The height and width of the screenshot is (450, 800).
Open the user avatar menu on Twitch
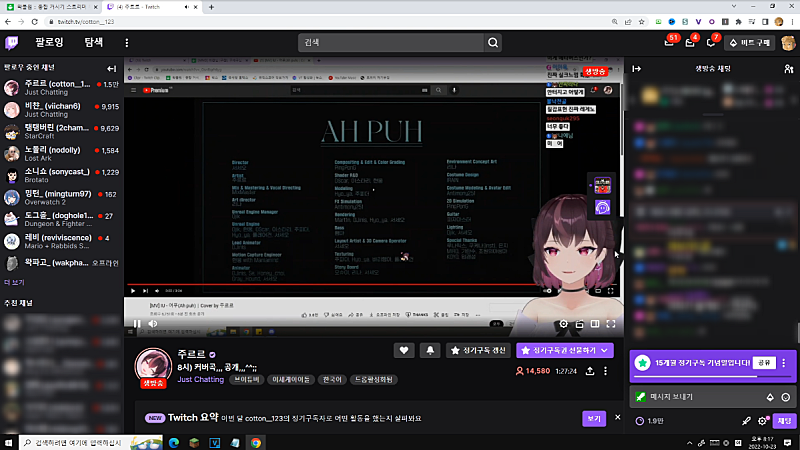[788, 43]
